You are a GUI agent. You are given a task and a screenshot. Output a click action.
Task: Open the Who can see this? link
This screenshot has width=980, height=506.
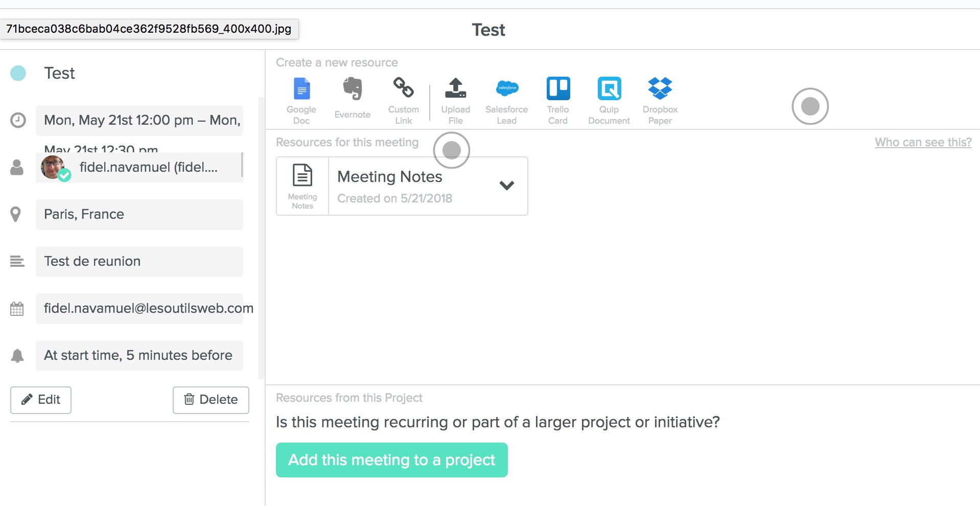click(922, 142)
